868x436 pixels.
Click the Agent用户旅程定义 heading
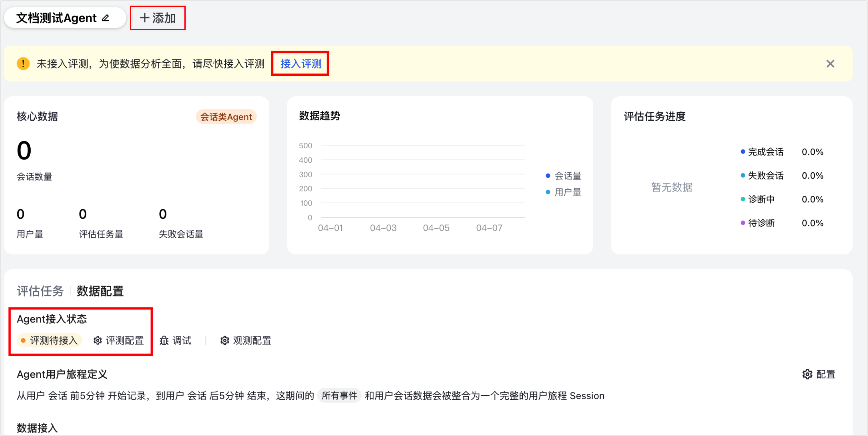(62, 374)
